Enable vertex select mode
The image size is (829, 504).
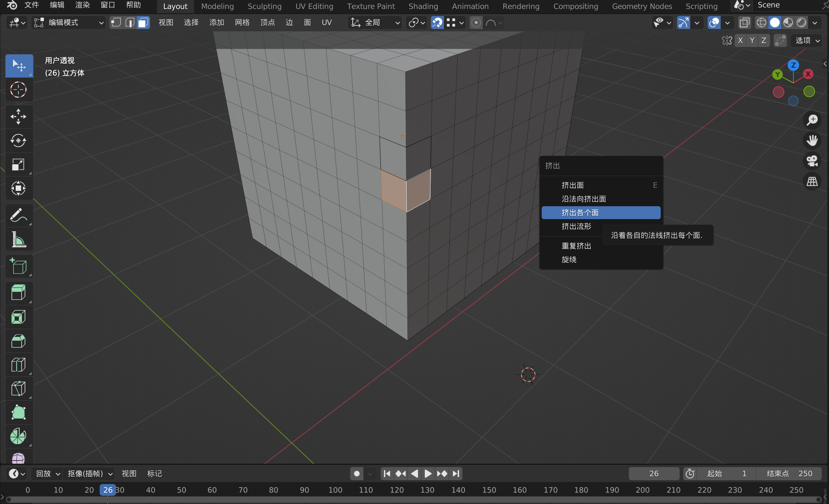[x=116, y=23]
